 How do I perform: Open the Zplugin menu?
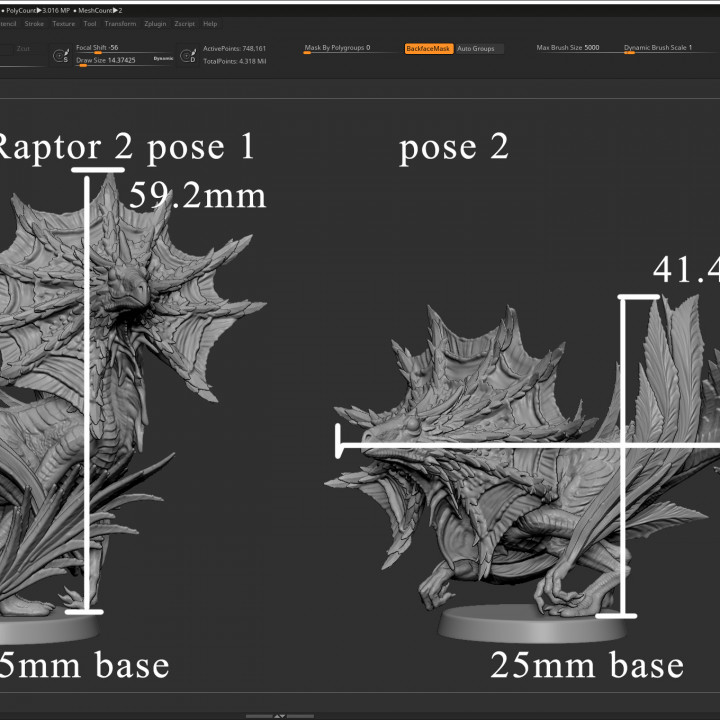click(154, 23)
